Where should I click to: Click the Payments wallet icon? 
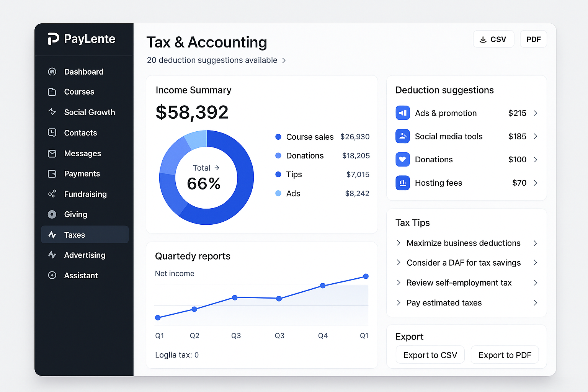52,174
